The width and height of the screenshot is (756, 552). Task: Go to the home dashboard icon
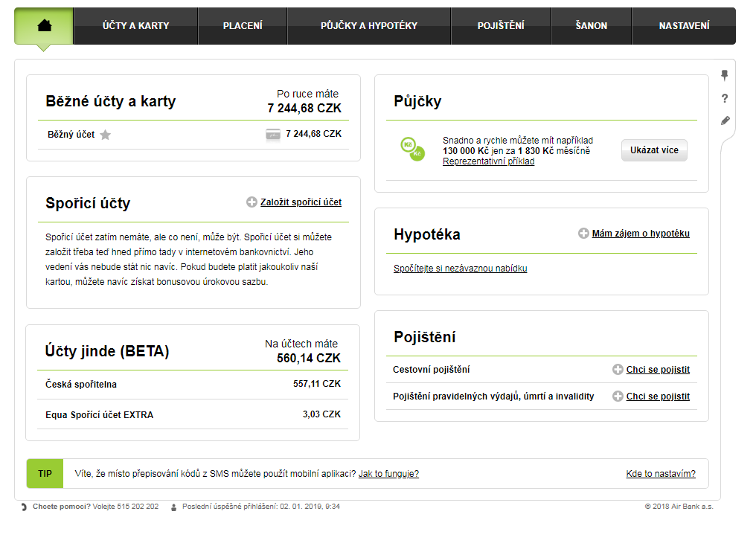[44, 25]
